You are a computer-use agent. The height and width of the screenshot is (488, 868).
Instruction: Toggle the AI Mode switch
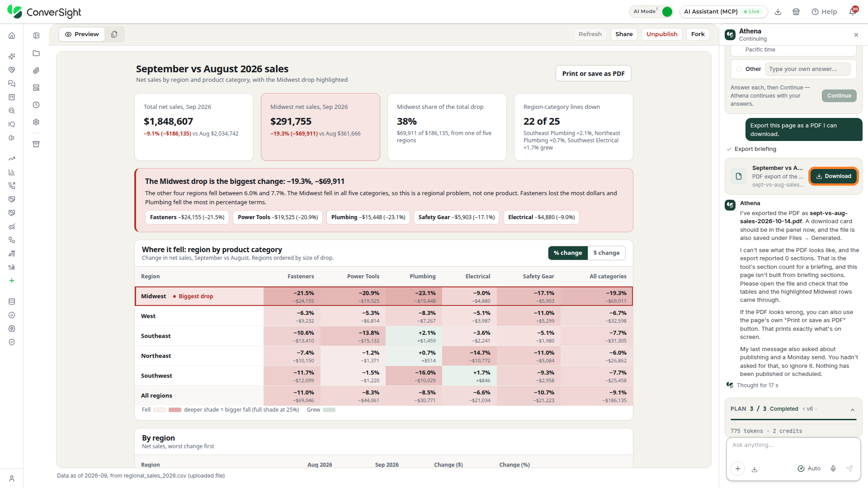click(667, 12)
